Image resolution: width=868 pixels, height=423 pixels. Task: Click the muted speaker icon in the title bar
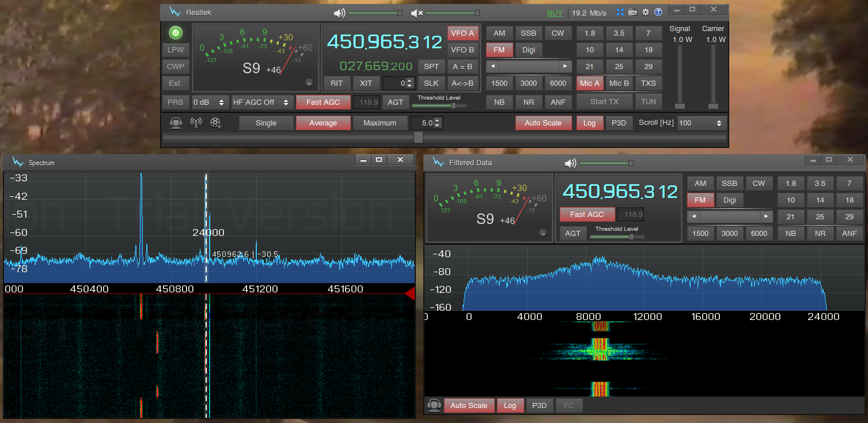coord(417,13)
